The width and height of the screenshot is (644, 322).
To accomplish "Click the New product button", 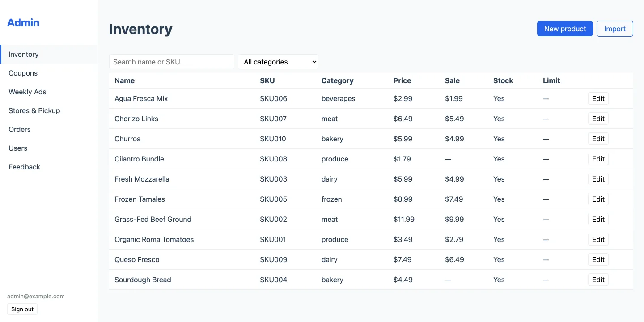I will click(565, 29).
